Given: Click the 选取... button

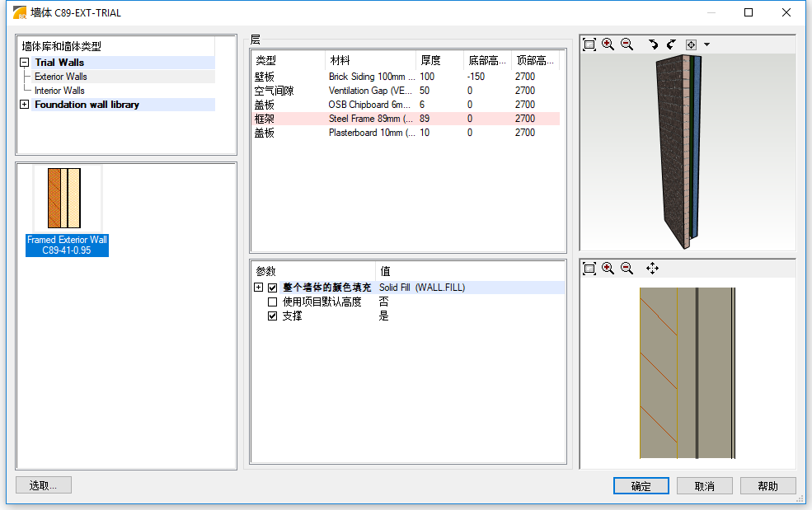Looking at the screenshot, I should pos(44,485).
